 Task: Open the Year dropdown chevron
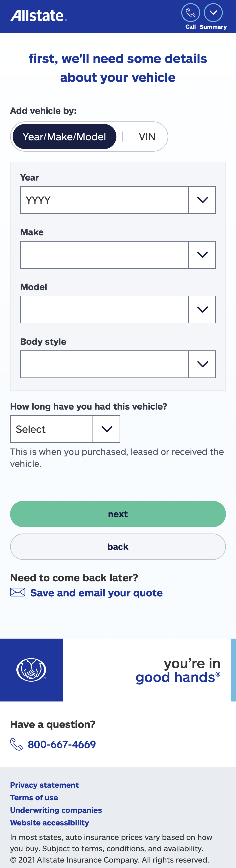pos(202,200)
